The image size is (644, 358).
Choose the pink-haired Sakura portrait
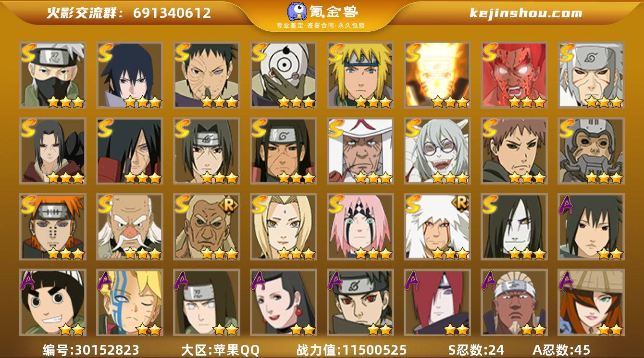pyautogui.click(x=360, y=227)
